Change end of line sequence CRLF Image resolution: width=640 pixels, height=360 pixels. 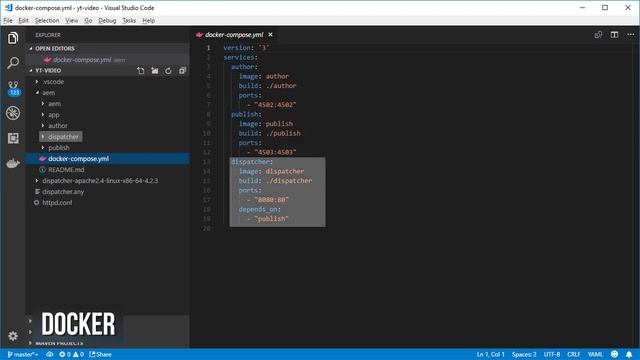pyautogui.click(x=573, y=354)
